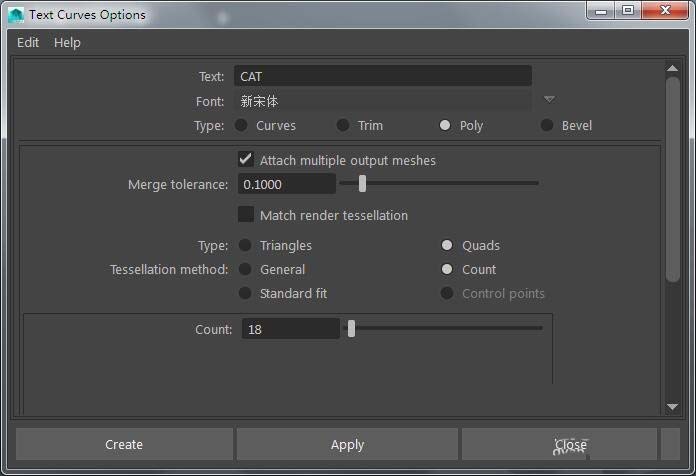Click the Apply button
The image size is (696, 476).
[347, 444]
